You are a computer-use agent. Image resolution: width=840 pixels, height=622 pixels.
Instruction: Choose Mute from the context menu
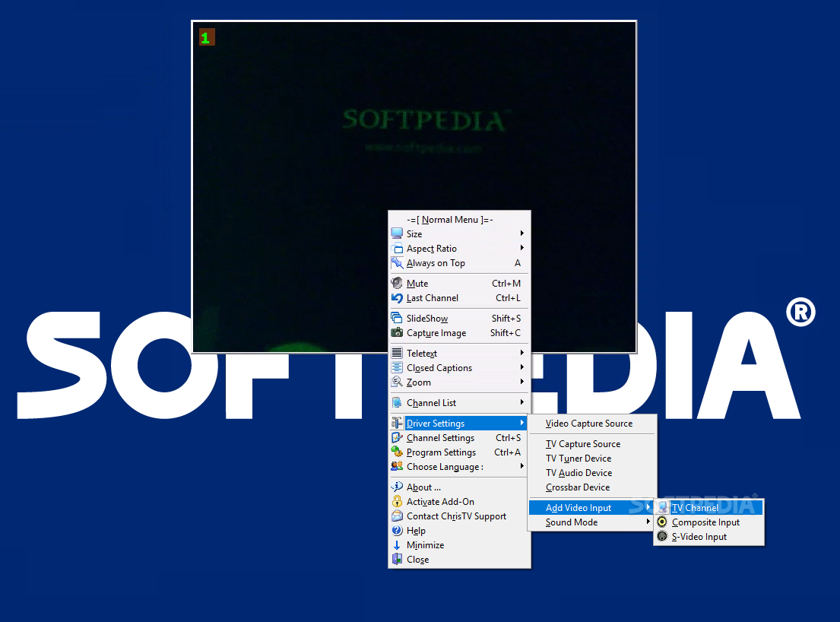point(460,284)
